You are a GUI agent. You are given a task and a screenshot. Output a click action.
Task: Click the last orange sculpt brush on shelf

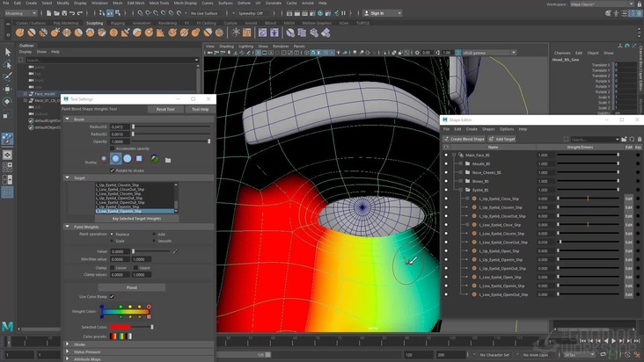(x=219, y=33)
